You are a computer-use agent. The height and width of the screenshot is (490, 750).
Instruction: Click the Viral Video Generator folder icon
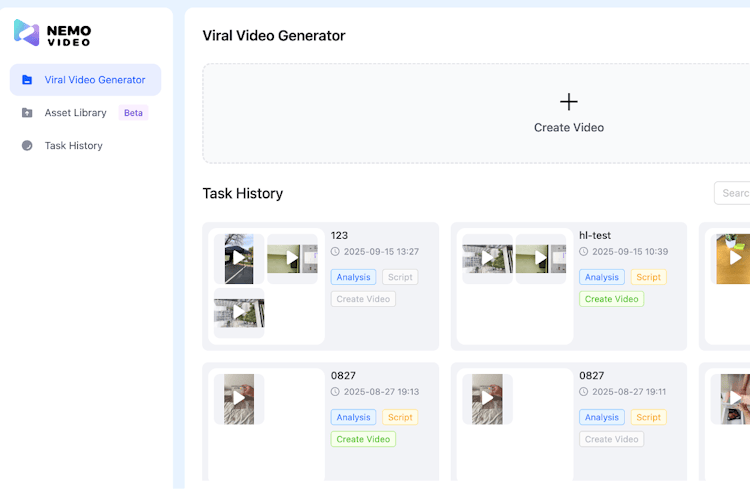[27, 80]
